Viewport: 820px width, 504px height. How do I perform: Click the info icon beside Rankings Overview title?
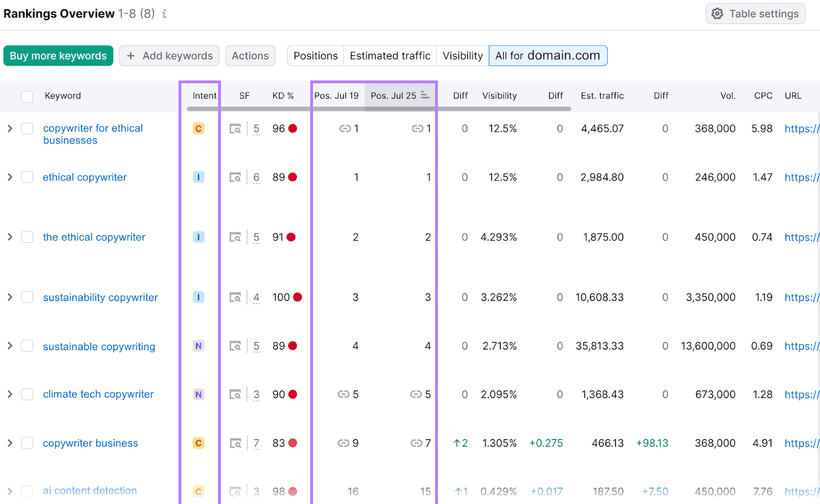pyautogui.click(x=164, y=14)
